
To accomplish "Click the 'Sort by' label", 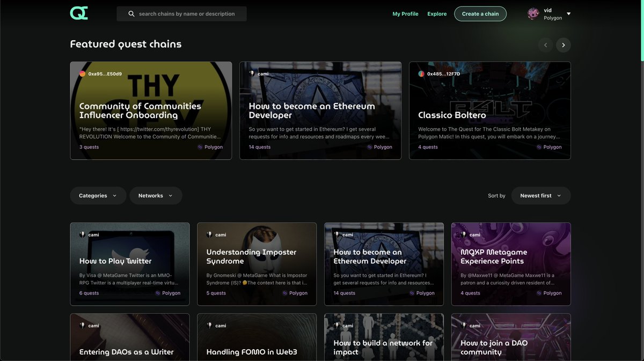I will click(x=496, y=196).
